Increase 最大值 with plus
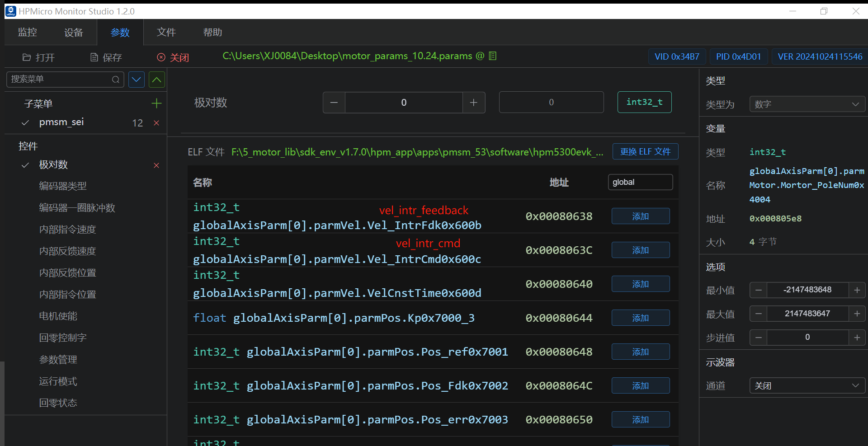Viewport: 868px width, 446px height. pos(857,314)
